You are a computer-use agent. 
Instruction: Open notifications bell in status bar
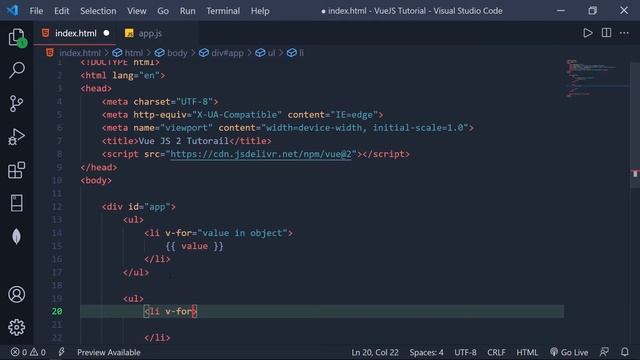click(625, 352)
